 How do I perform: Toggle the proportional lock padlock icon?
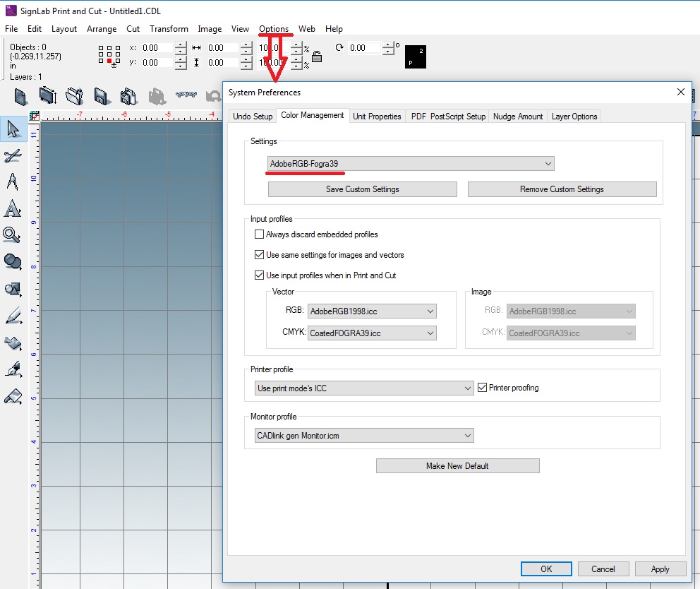click(317, 56)
